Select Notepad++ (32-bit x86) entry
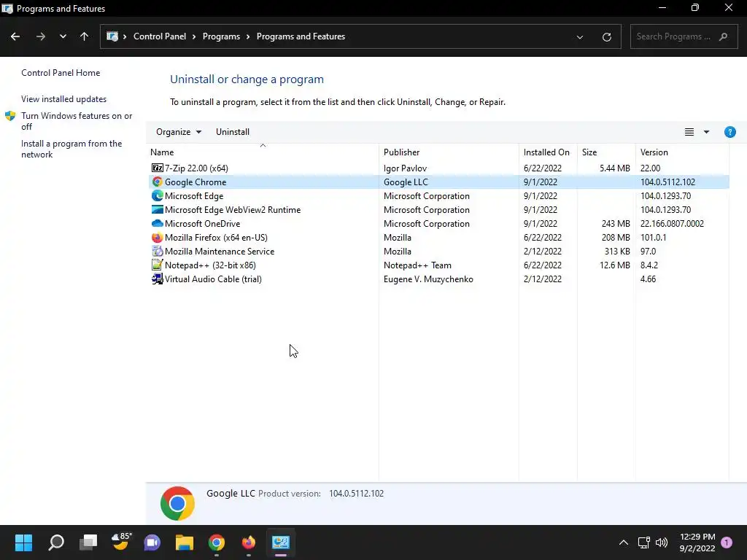Image resolution: width=747 pixels, height=560 pixels. point(438,265)
